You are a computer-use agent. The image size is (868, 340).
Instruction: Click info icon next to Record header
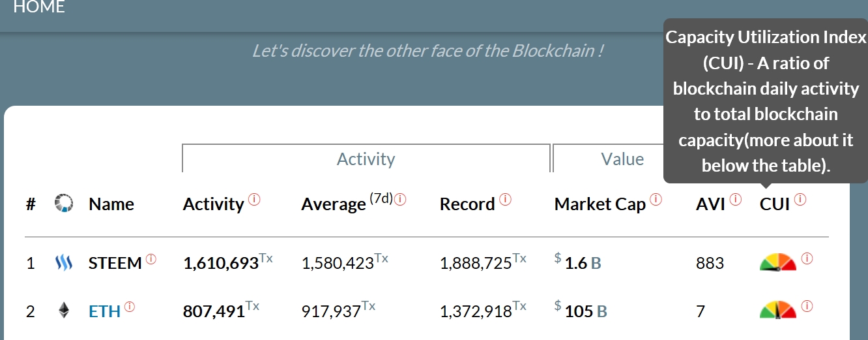505,200
